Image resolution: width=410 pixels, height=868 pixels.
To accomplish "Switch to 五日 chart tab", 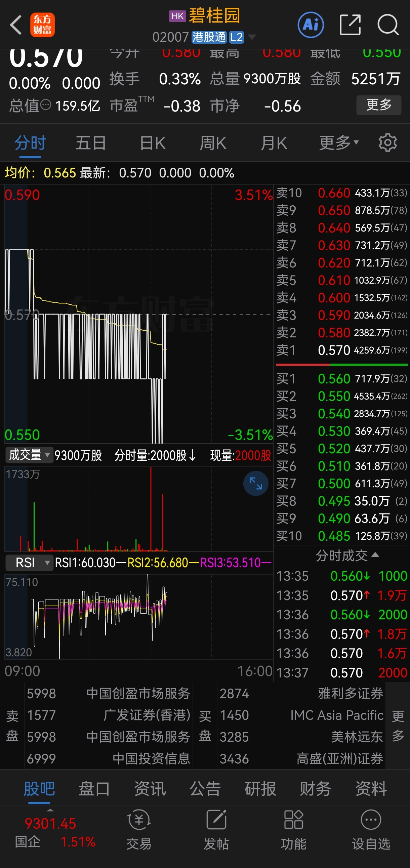I will [x=91, y=143].
